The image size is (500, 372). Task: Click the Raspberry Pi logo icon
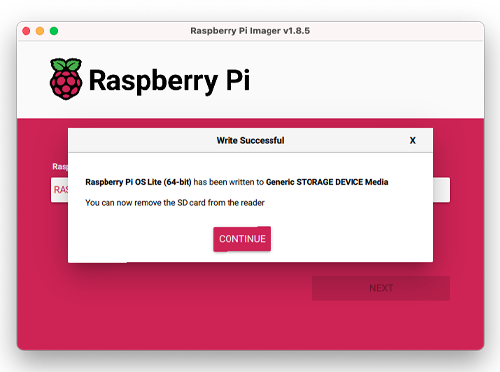click(x=66, y=79)
